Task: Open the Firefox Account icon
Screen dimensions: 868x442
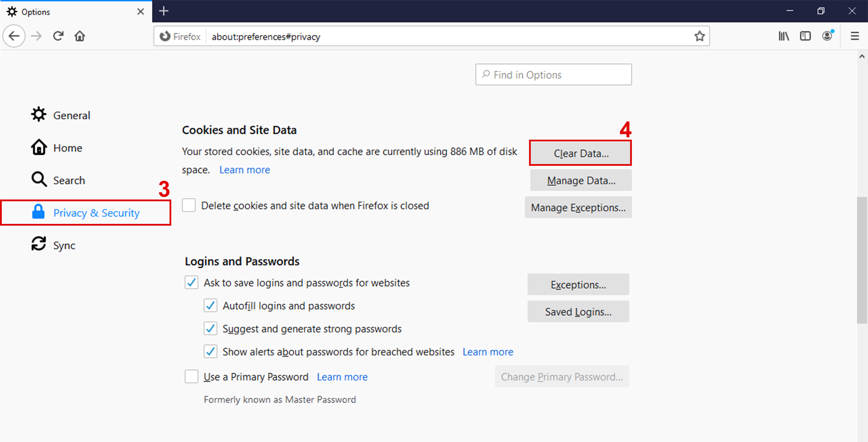Action: [x=828, y=35]
